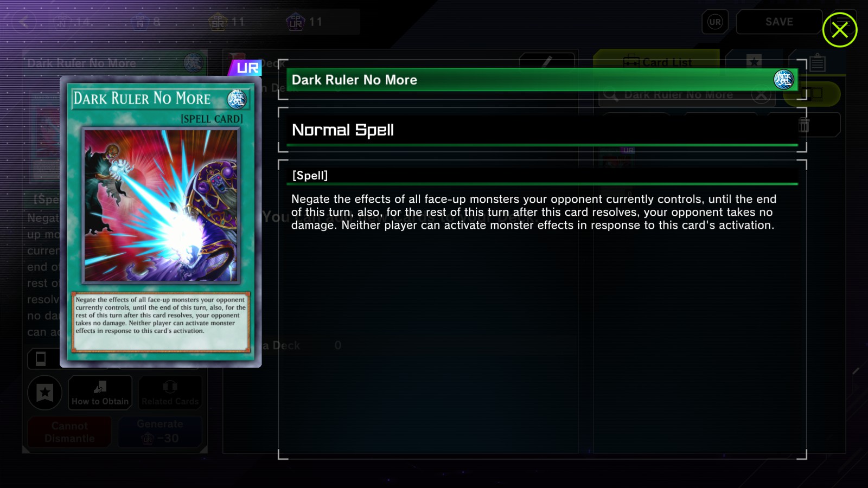
Task: Save the deck with the SAVE button
Action: tap(779, 22)
